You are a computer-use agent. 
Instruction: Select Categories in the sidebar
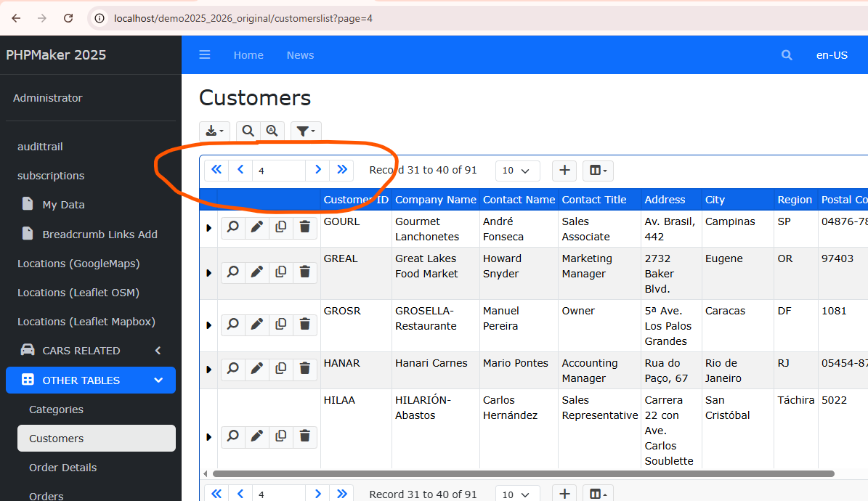(x=56, y=410)
